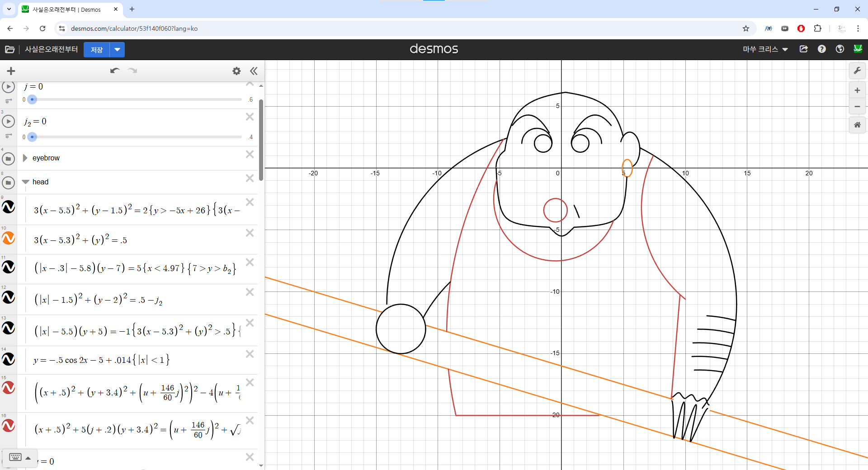This screenshot has width=868, height=470.
Task: Open expression list settings gear
Action: coord(236,71)
